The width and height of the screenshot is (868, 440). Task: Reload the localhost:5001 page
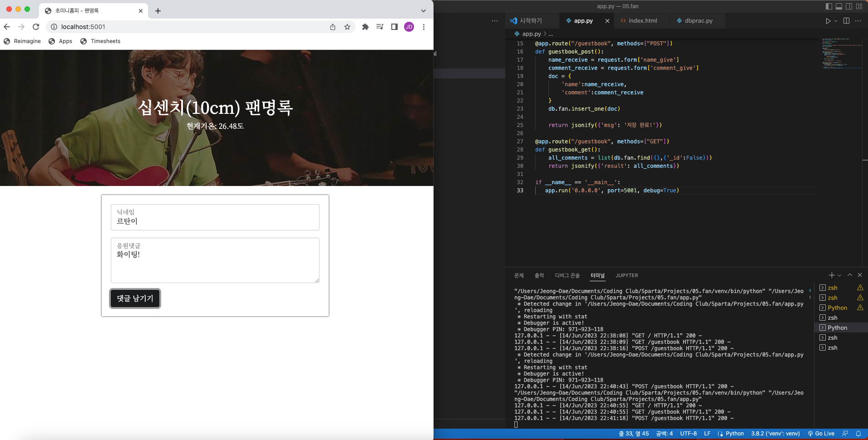36,27
